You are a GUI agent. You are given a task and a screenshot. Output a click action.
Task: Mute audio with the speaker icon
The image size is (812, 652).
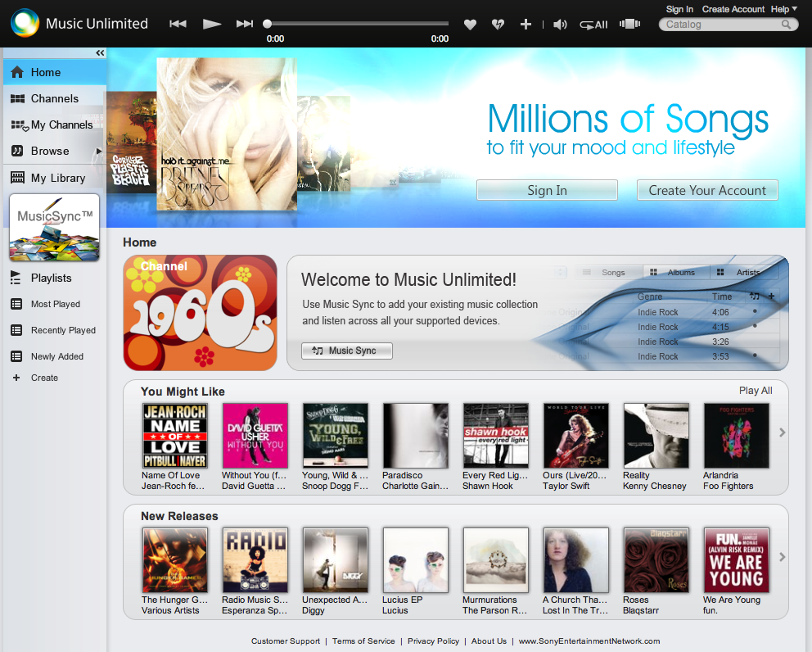[560, 25]
